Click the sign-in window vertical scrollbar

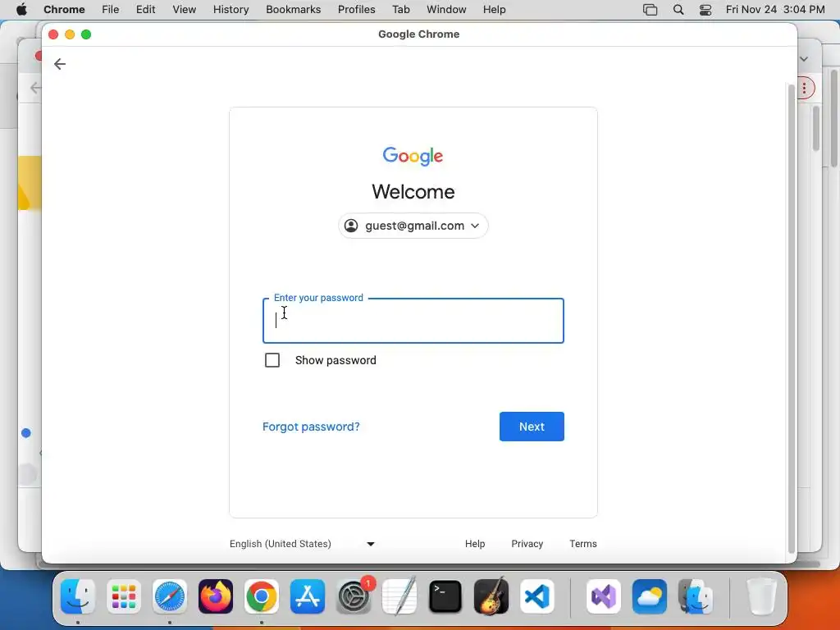tap(792, 319)
